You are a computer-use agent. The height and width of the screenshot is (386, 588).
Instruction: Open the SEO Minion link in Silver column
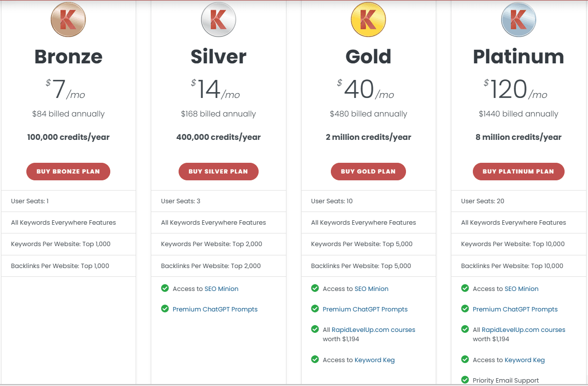point(222,289)
